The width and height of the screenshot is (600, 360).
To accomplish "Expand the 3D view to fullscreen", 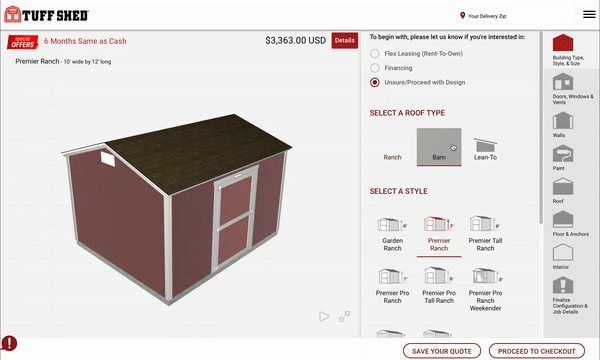I will pyautogui.click(x=344, y=316).
